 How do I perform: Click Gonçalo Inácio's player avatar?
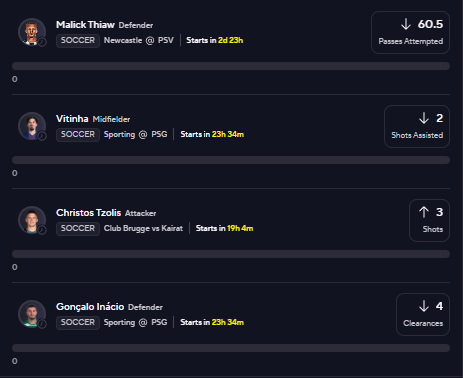pos(32,314)
